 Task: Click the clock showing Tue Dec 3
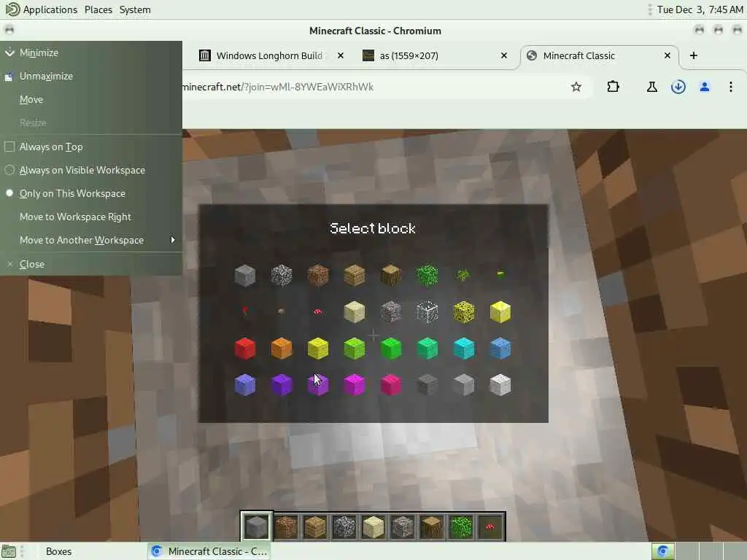pyautogui.click(x=700, y=9)
